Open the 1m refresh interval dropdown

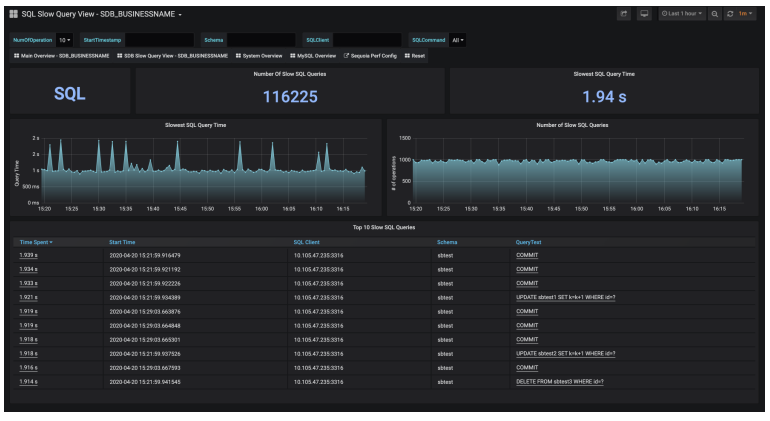click(x=745, y=15)
